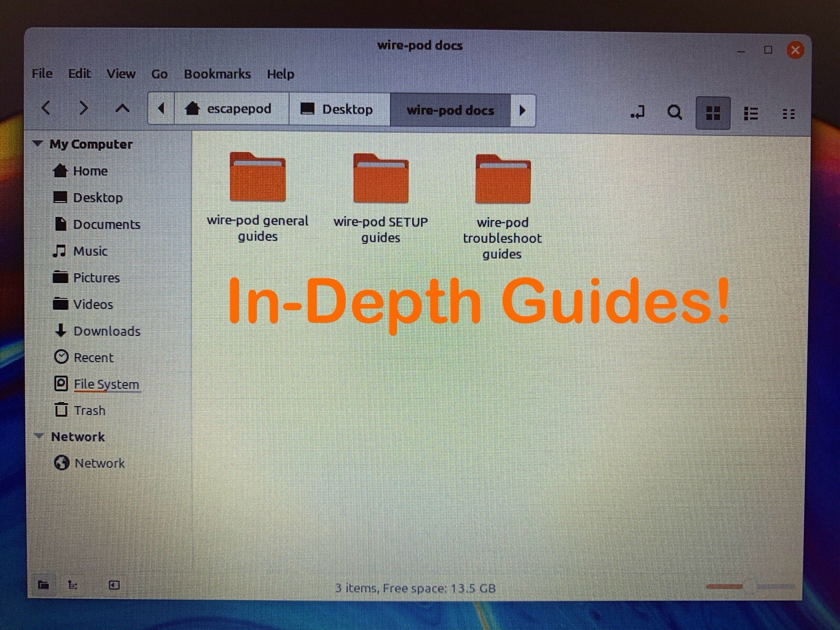Open the Go menu
The height and width of the screenshot is (630, 840).
159,74
